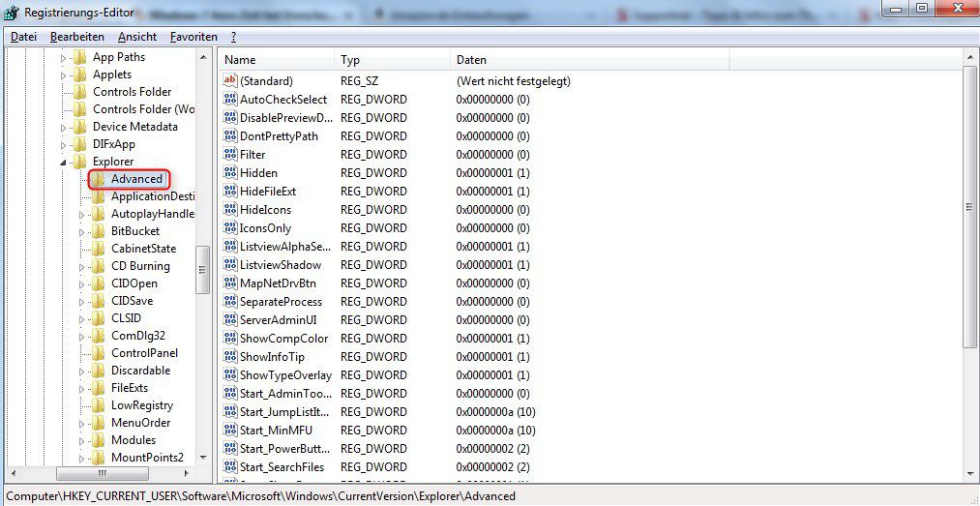Open the Favoriten menu

(193, 37)
